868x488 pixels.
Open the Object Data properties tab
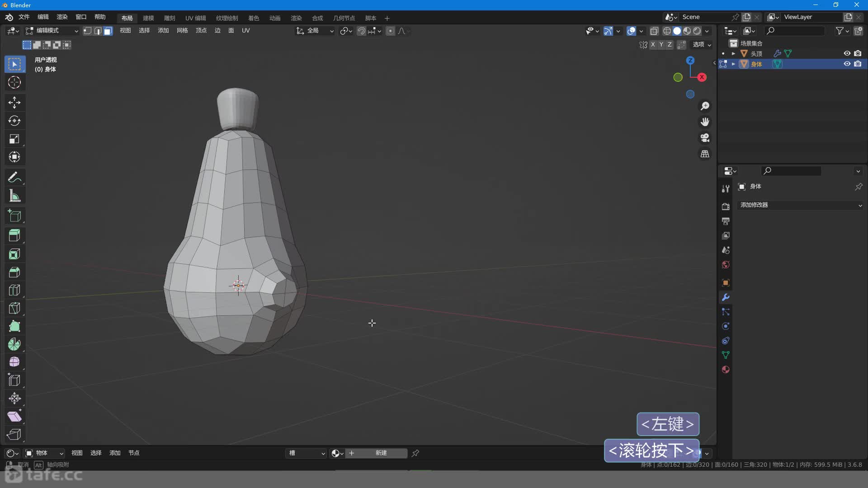point(726,355)
